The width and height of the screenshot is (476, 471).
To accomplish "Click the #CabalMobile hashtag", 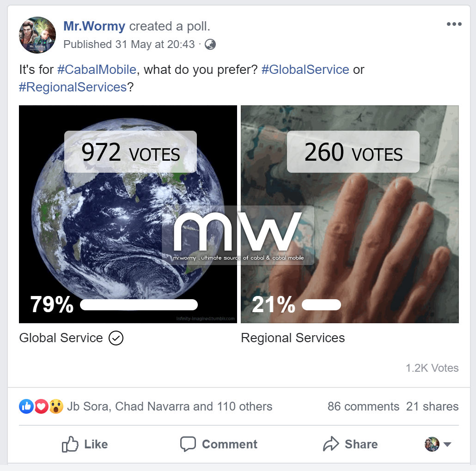I will point(97,70).
